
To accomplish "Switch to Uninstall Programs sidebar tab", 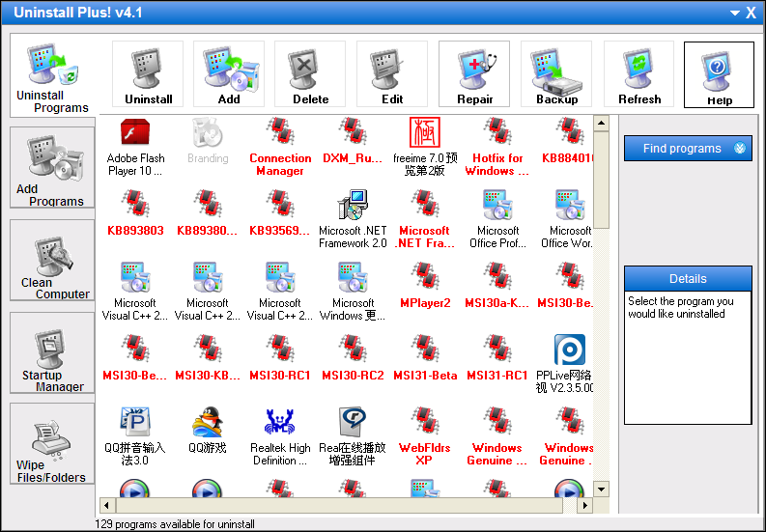I will 52,76.
